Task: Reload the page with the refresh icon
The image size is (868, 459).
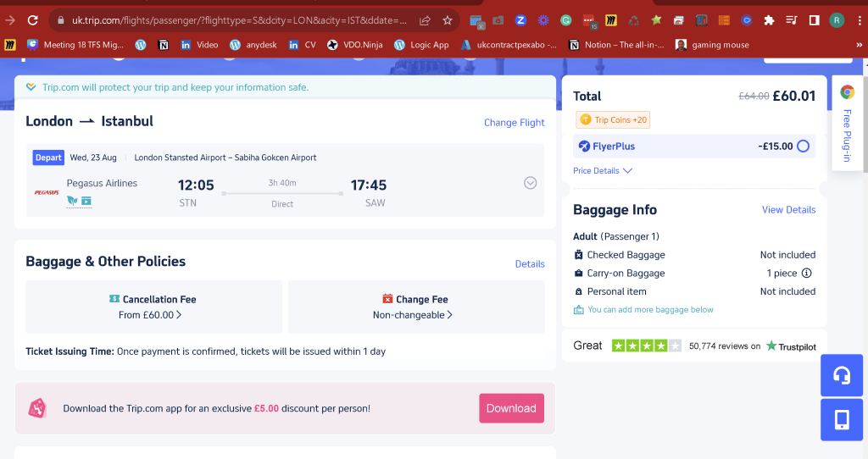Action: (x=33, y=20)
